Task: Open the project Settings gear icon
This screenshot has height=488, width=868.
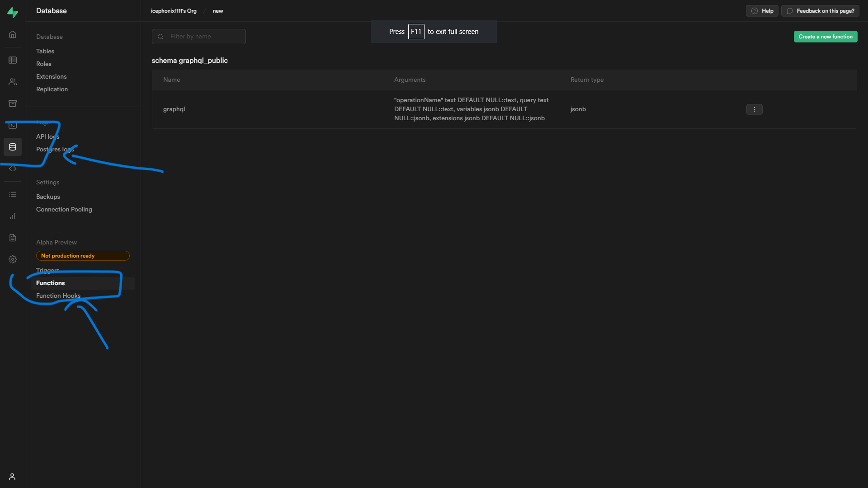Action: [x=13, y=259]
